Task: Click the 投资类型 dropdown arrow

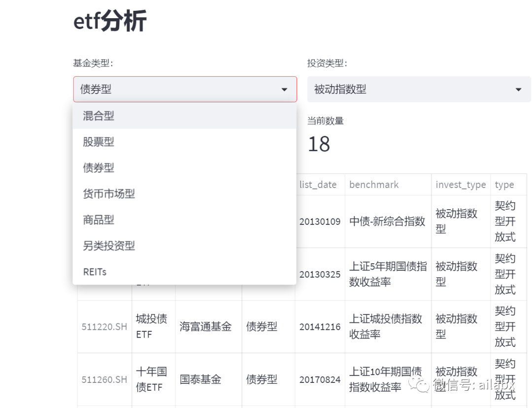Action: click(x=518, y=90)
